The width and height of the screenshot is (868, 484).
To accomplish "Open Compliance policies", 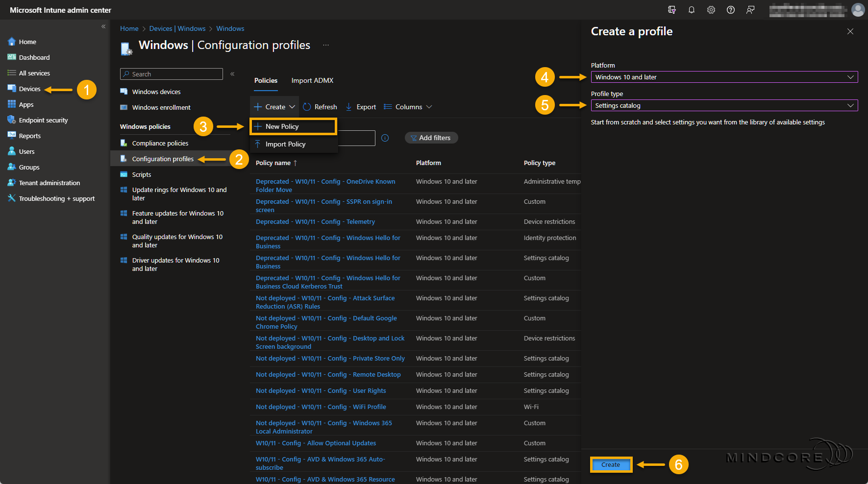I will coord(160,143).
